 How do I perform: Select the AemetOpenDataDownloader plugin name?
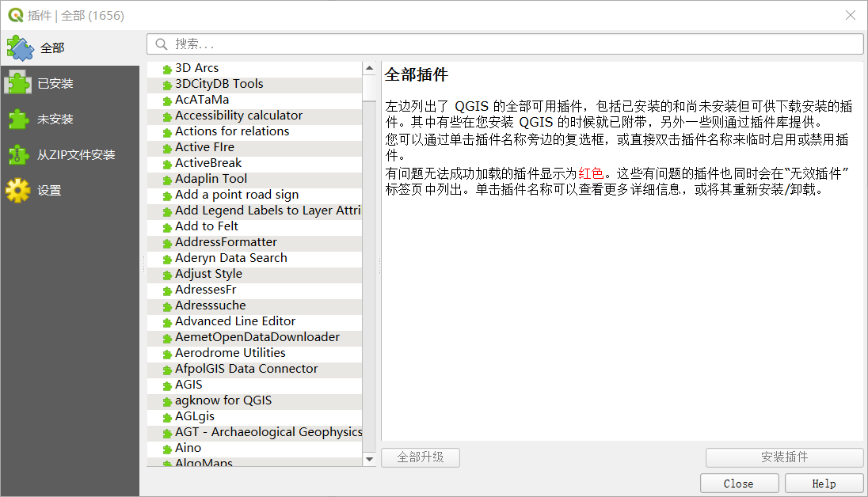tap(257, 337)
